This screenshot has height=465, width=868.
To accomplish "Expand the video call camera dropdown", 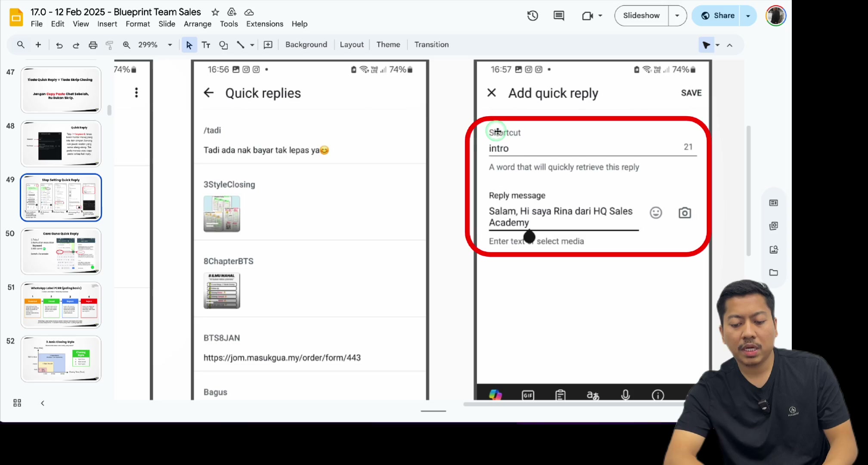I will click(x=600, y=15).
